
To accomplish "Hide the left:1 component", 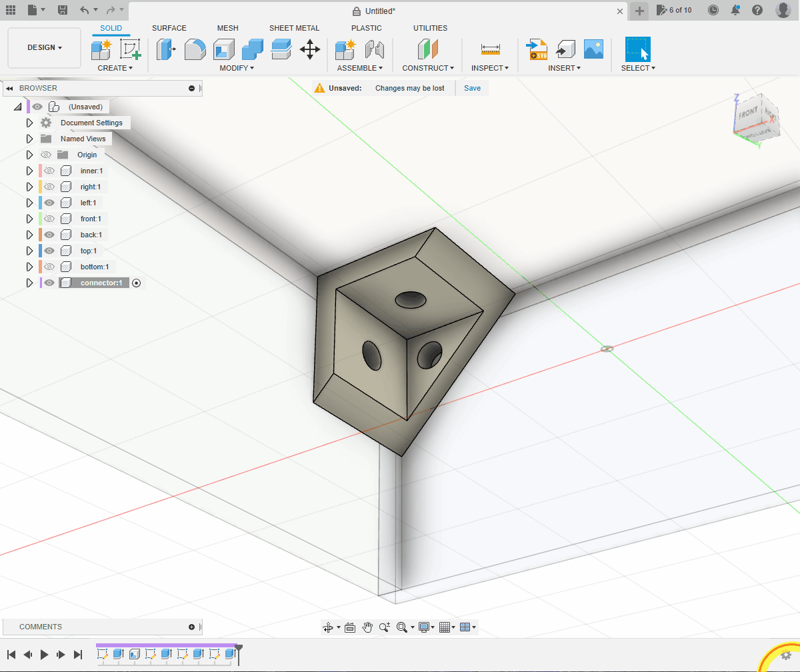I will pyautogui.click(x=49, y=203).
